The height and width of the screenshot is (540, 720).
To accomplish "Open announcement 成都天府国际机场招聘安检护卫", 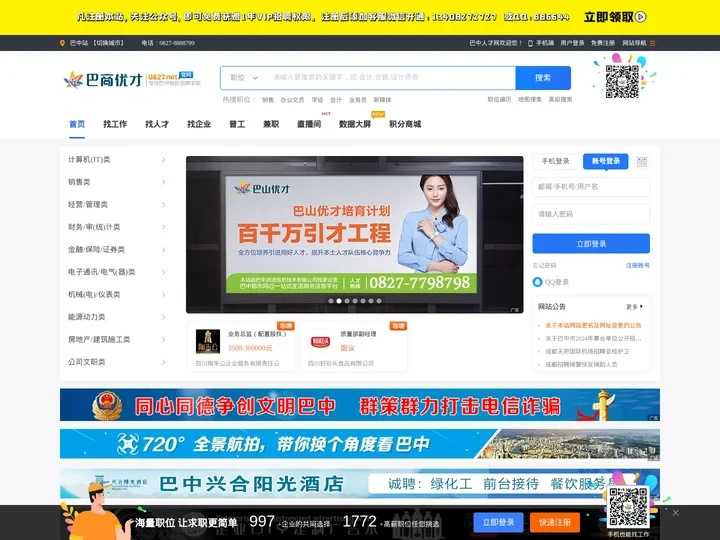I will 587,351.
